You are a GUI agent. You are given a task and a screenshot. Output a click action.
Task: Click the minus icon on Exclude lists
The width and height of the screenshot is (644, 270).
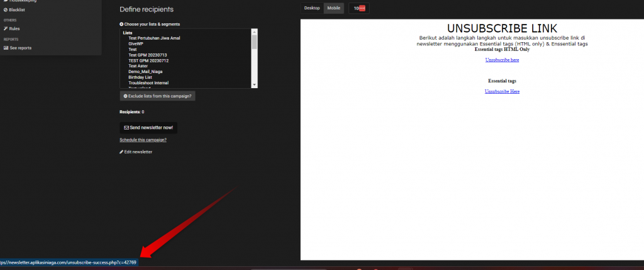click(x=125, y=96)
